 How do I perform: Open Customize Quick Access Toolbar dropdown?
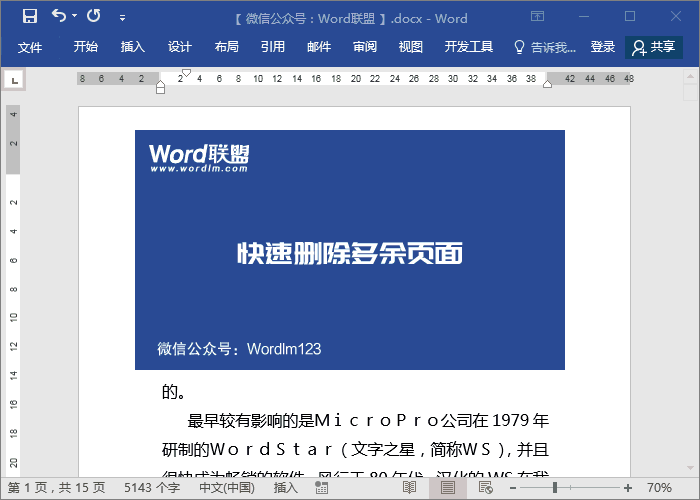(x=122, y=18)
